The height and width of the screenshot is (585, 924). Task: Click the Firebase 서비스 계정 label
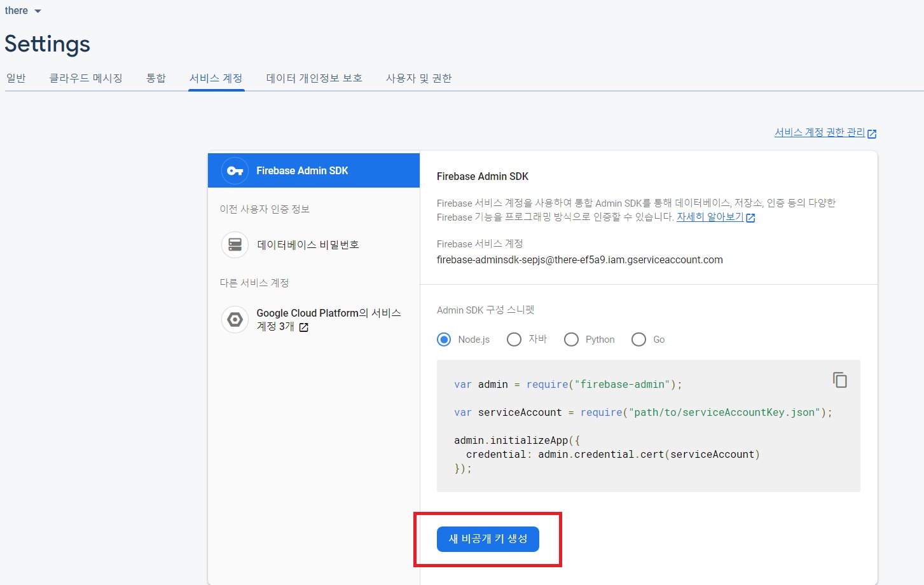pos(480,244)
